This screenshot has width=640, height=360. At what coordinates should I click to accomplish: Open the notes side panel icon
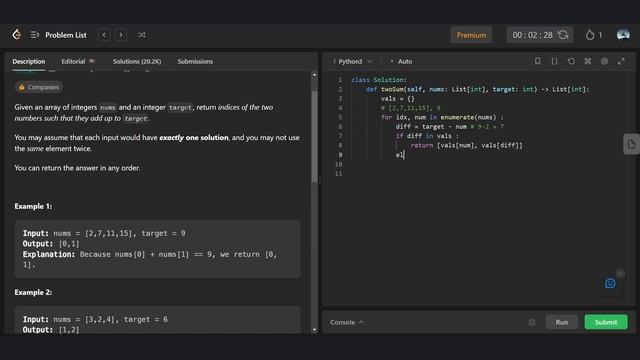pos(631,144)
